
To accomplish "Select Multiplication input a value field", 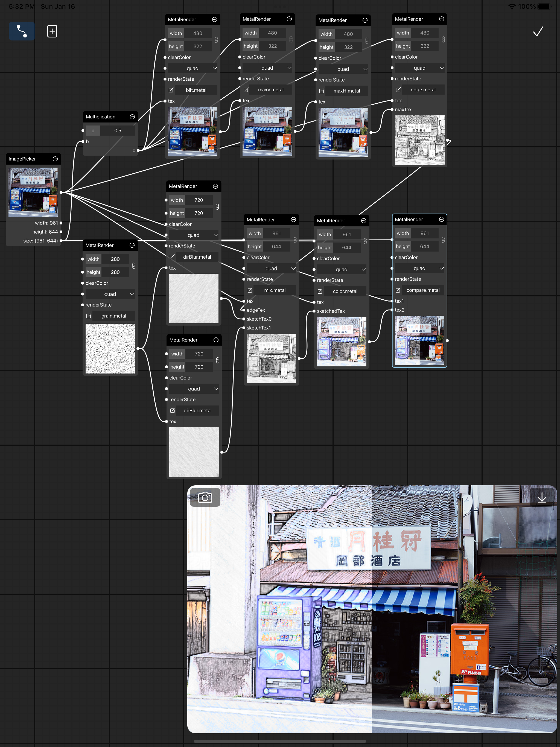I will pyautogui.click(x=118, y=131).
